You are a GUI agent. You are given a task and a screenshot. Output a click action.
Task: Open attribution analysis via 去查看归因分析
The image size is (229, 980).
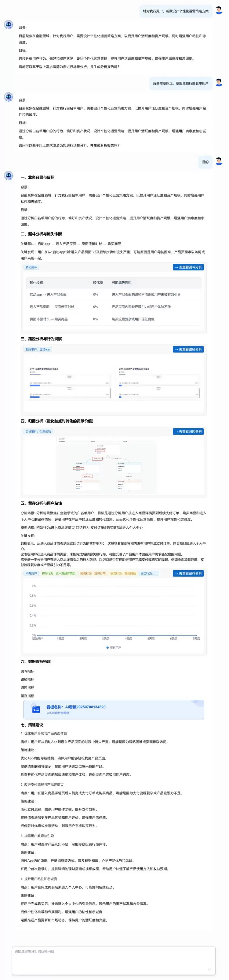(188, 431)
